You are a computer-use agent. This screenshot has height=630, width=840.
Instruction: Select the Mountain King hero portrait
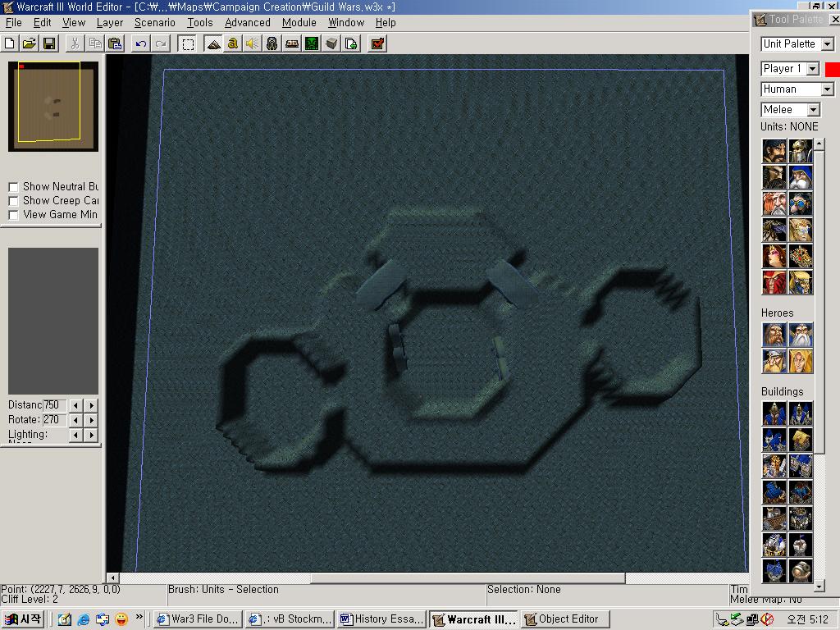[774, 361]
